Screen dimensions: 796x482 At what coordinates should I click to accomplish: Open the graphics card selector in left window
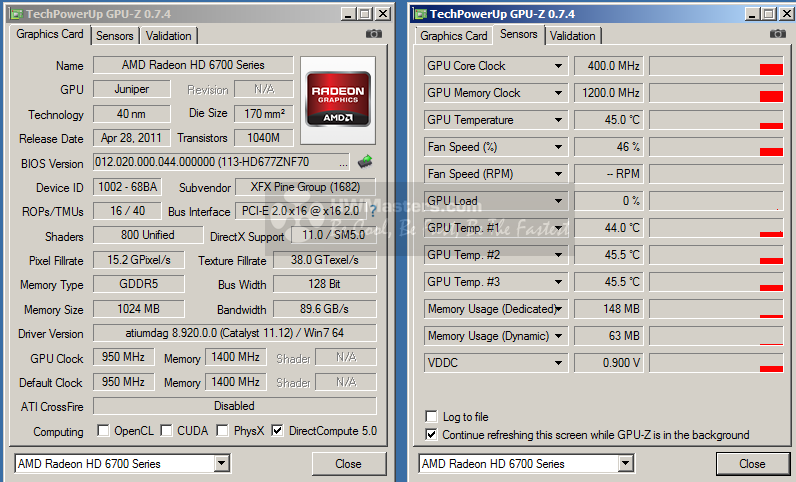tap(221, 464)
